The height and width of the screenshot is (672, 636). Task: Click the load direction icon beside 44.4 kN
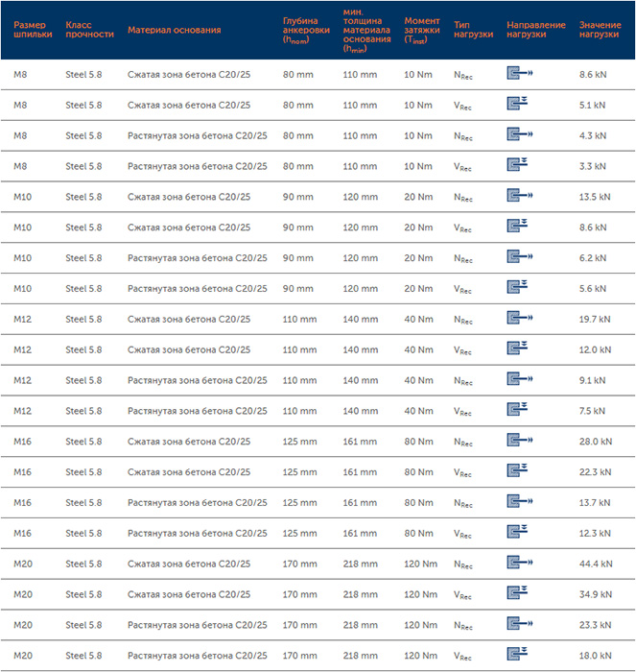point(520,564)
